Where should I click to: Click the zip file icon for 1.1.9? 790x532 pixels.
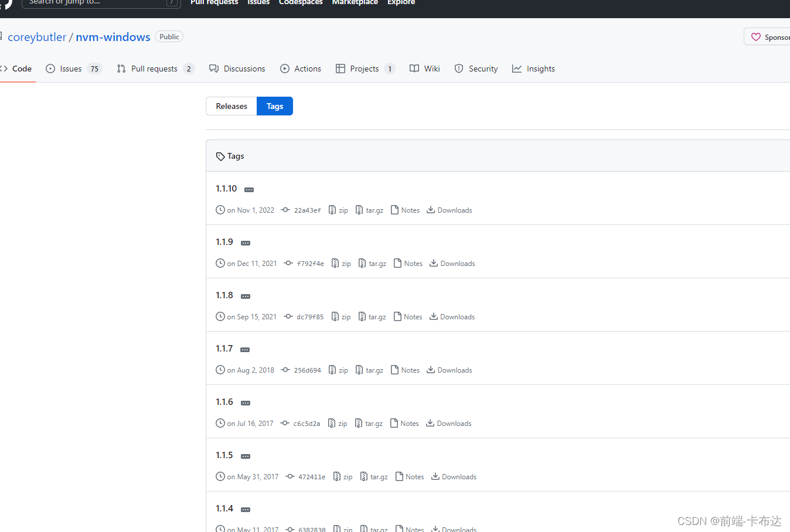click(335, 263)
